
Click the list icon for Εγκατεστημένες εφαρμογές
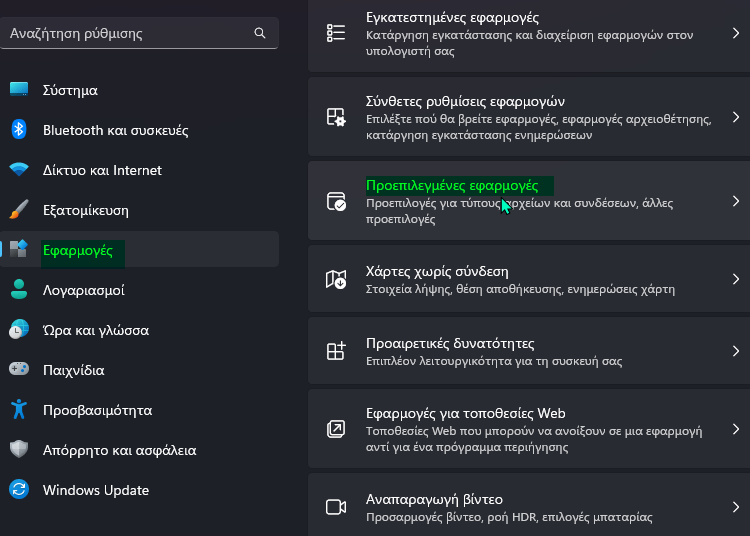336,33
